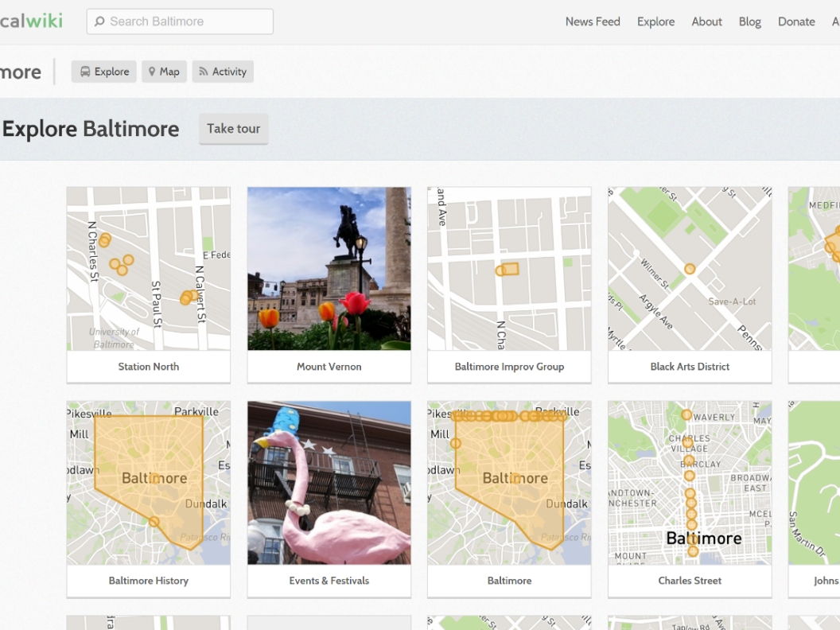The width and height of the screenshot is (840, 630).
Task: Visit the Blog link
Action: (749, 21)
